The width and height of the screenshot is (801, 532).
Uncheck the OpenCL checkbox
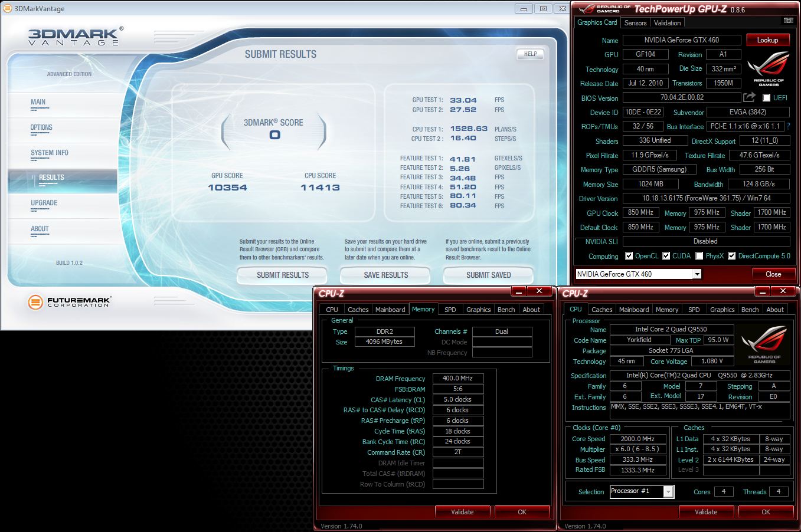[629, 256]
